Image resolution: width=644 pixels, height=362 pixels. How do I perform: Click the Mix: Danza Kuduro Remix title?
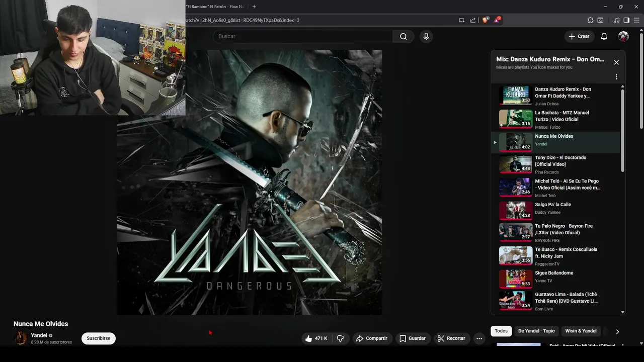pyautogui.click(x=550, y=59)
